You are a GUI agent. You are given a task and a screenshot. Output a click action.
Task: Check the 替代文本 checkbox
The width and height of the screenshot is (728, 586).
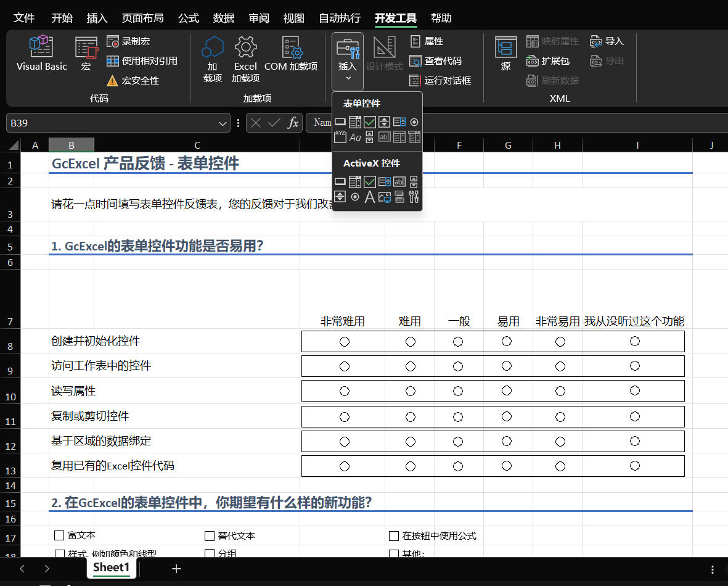[x=210, y=536]
